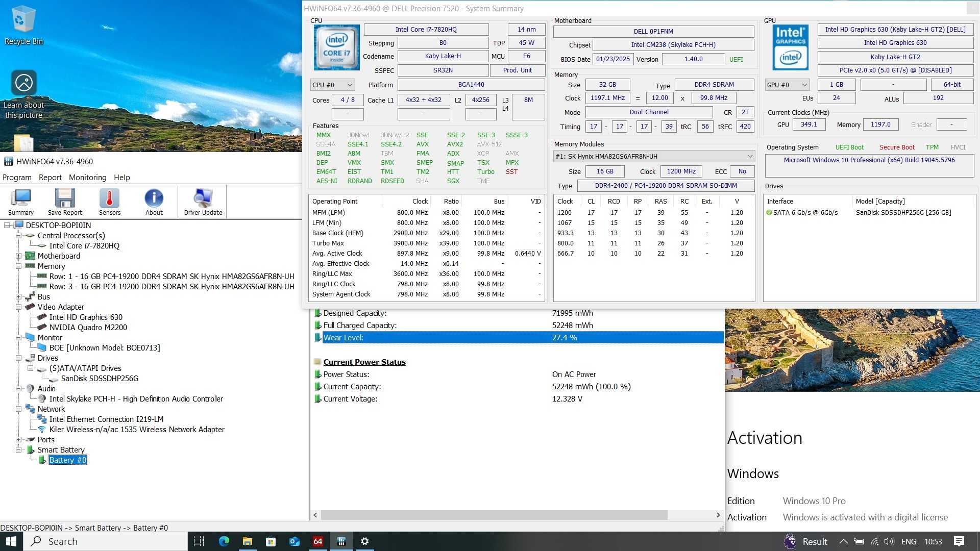Click the Current Power Status heading

364,362
